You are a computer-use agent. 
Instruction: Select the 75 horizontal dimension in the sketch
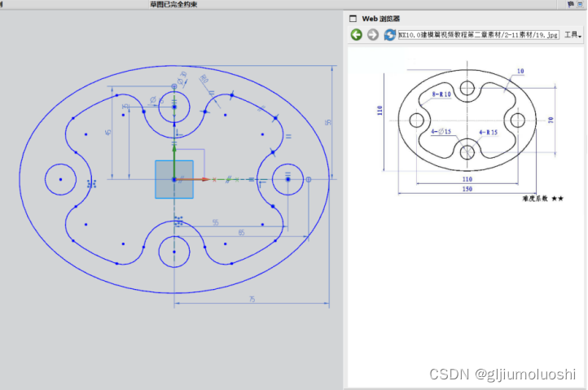click(x=252, y=299)
